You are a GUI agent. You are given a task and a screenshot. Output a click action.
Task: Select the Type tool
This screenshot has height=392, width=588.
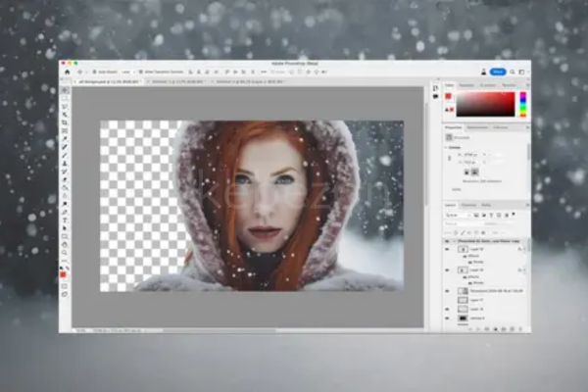(65, 220)
